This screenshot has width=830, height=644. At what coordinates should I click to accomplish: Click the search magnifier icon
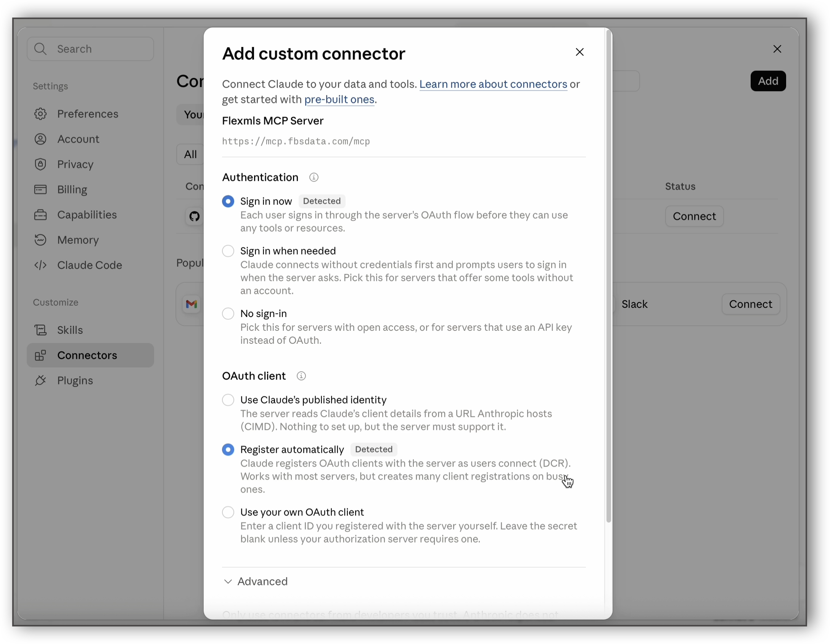tap(40, 49)
